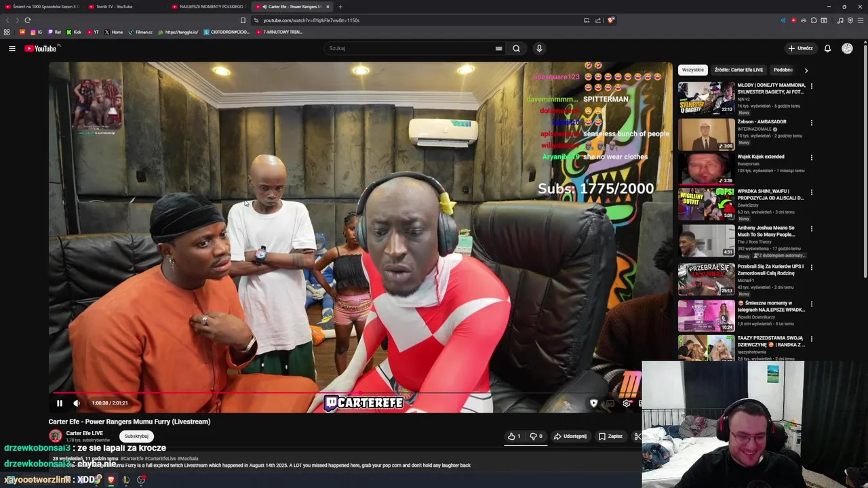Reload the page with the browser refresh icon
This screenshot has width=868, height=488.
pos(27,20)
